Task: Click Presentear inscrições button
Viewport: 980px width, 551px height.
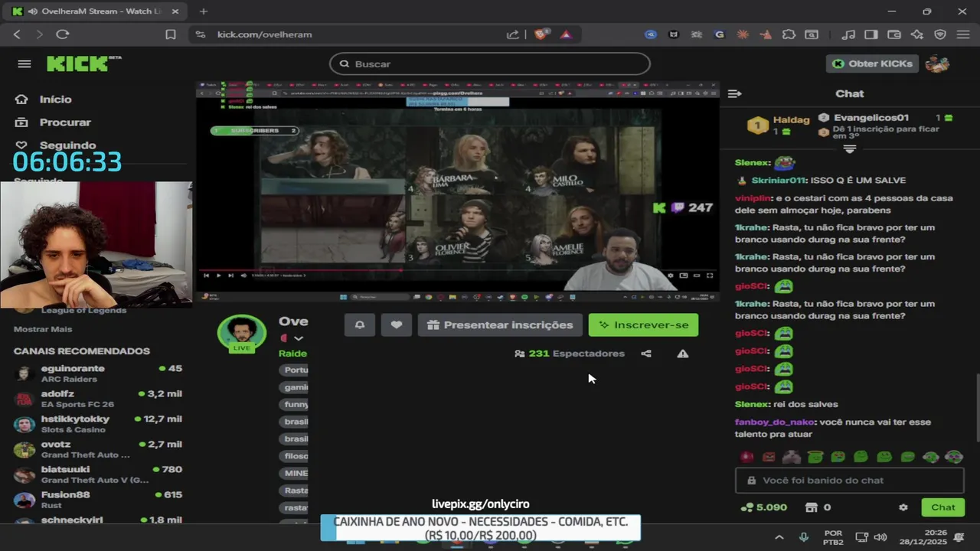Action: coord(500,324)
